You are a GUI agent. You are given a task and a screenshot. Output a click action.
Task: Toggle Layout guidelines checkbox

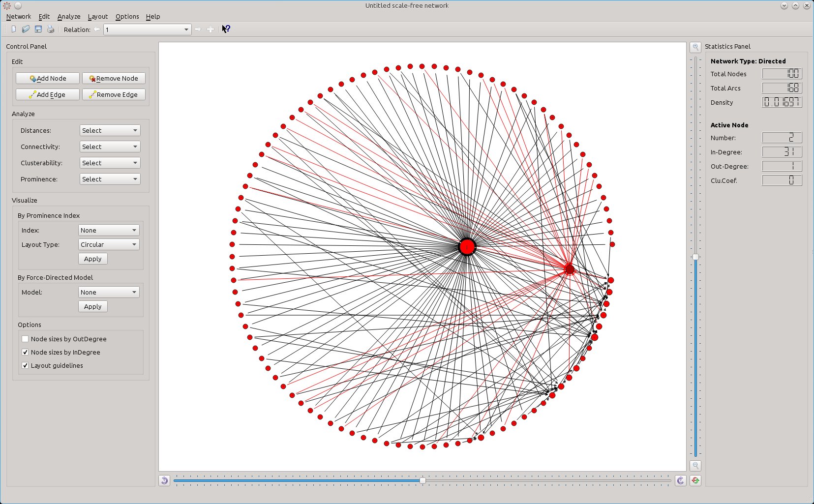[x=25, y=365]
